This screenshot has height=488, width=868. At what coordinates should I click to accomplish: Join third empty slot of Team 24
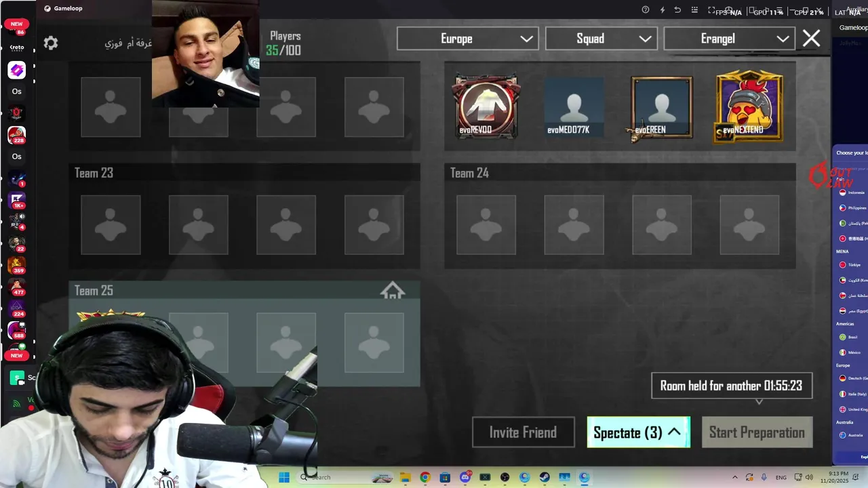click(x=662, y=225)
